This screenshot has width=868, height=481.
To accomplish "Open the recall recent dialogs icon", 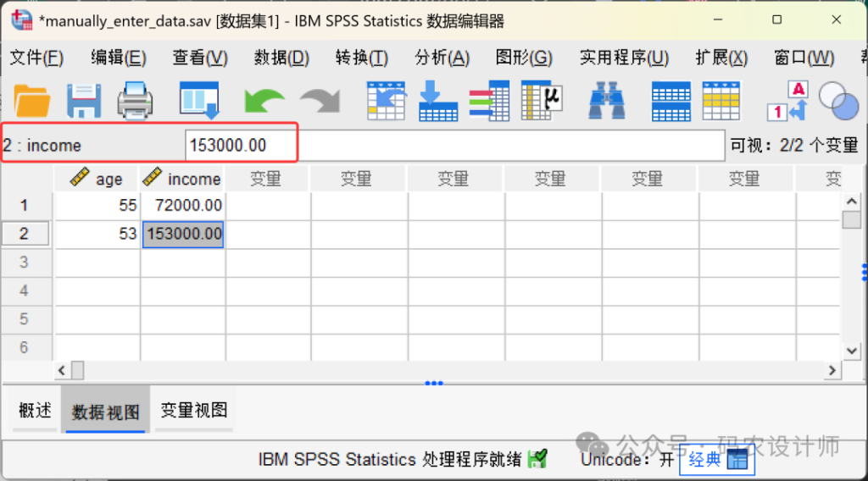I will (x=198, y=101).
